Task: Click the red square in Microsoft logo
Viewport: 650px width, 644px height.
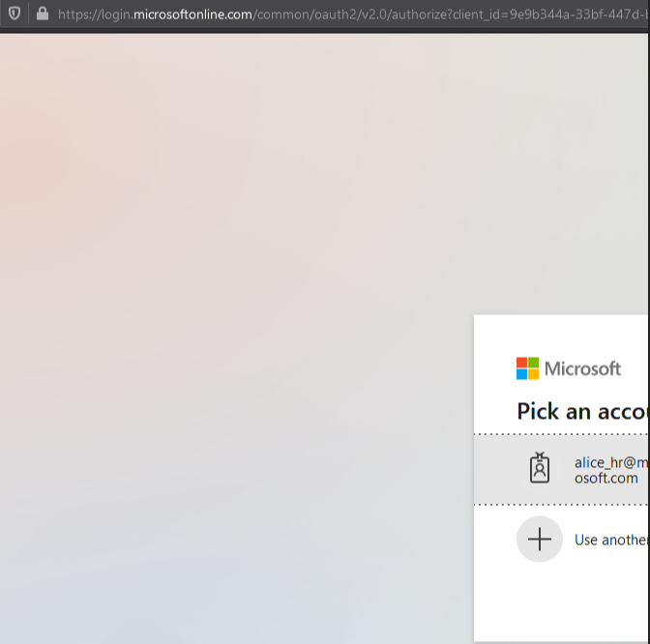Action: tap(521, 363)
